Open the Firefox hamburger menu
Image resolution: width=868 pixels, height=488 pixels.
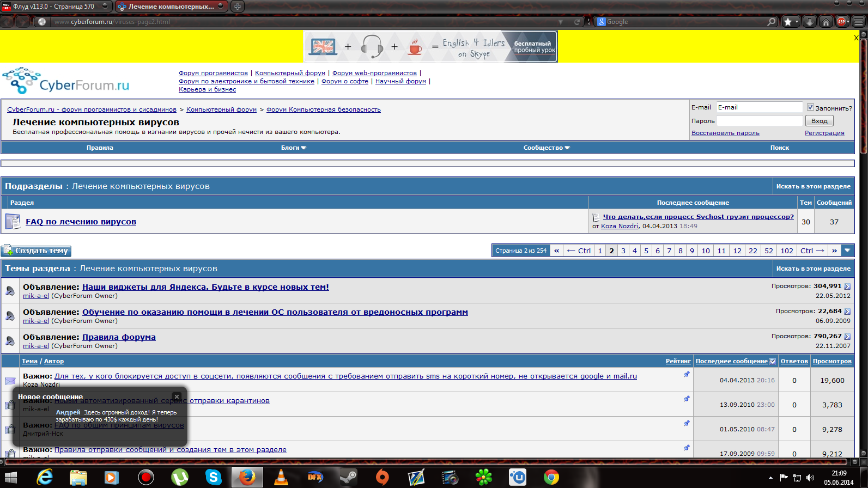click(x=859, y=22)
